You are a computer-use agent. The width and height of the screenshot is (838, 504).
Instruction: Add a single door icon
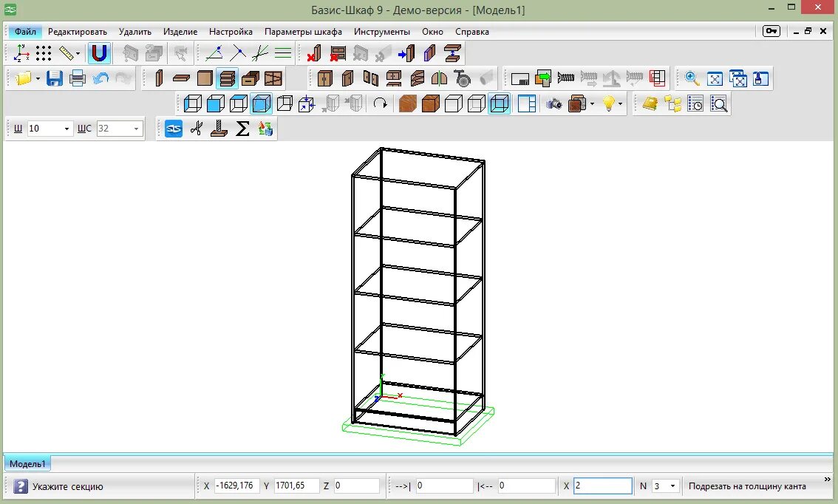347,78
